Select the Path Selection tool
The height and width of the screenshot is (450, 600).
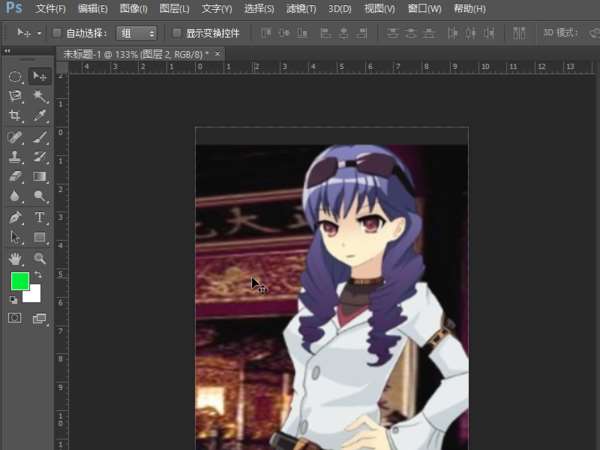[x=15, y=237]
